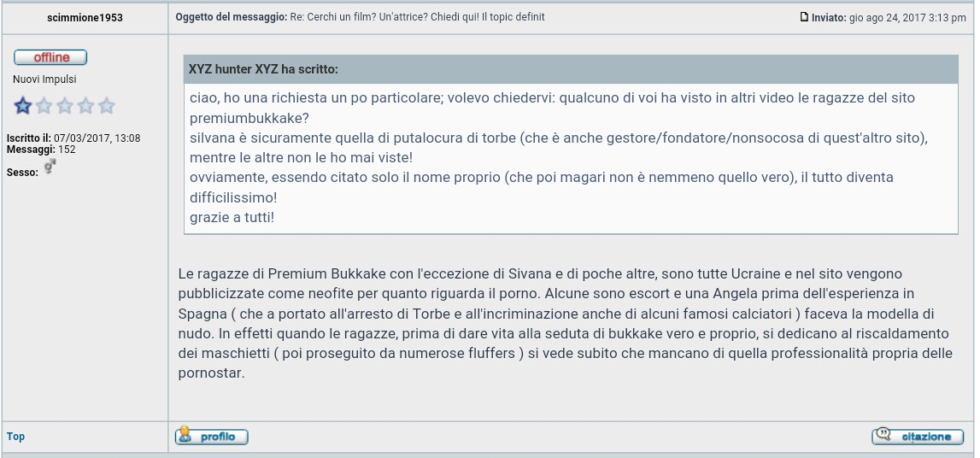Select the username scimmione1953
The image size is (980, 458).
[x=85, y=18]
